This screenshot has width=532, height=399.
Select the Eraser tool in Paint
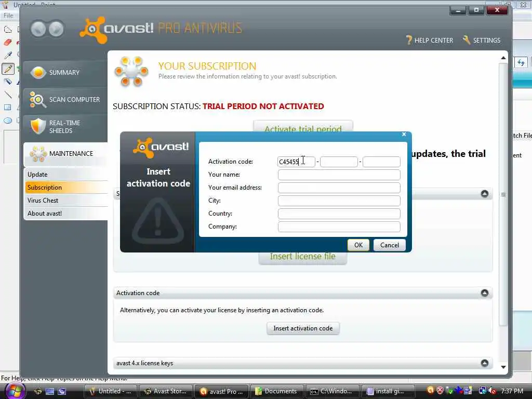(8, 43)
